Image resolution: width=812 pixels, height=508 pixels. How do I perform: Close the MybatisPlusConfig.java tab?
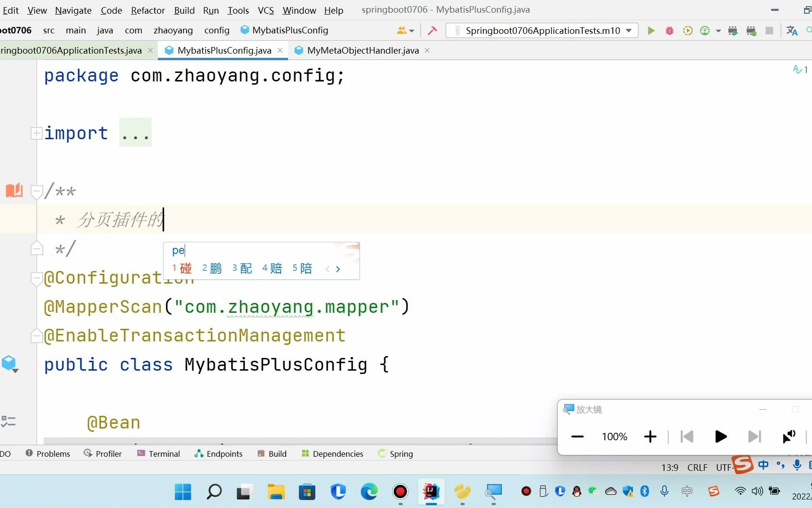click(280, 50)
